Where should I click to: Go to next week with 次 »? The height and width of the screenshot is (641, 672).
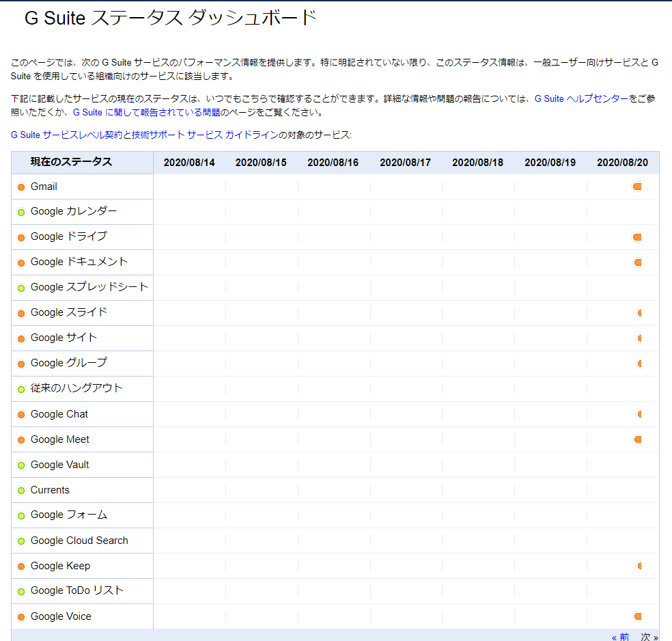[649, 637]
